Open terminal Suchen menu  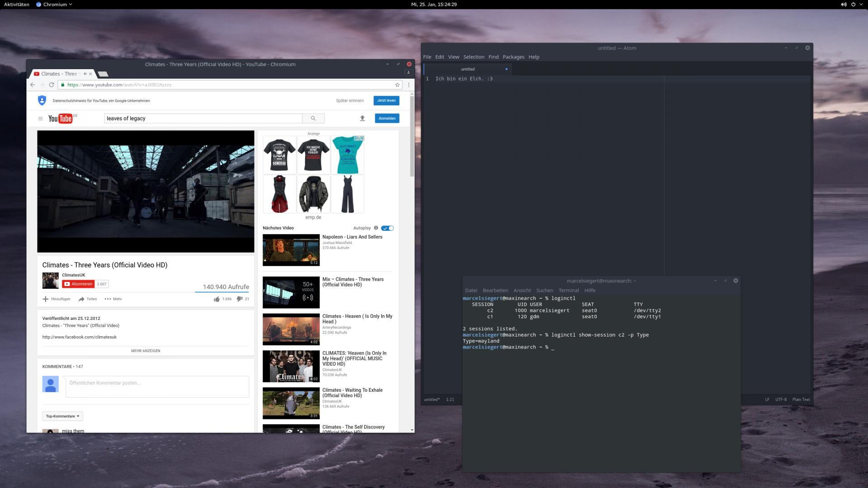click(x=544, y=291)
